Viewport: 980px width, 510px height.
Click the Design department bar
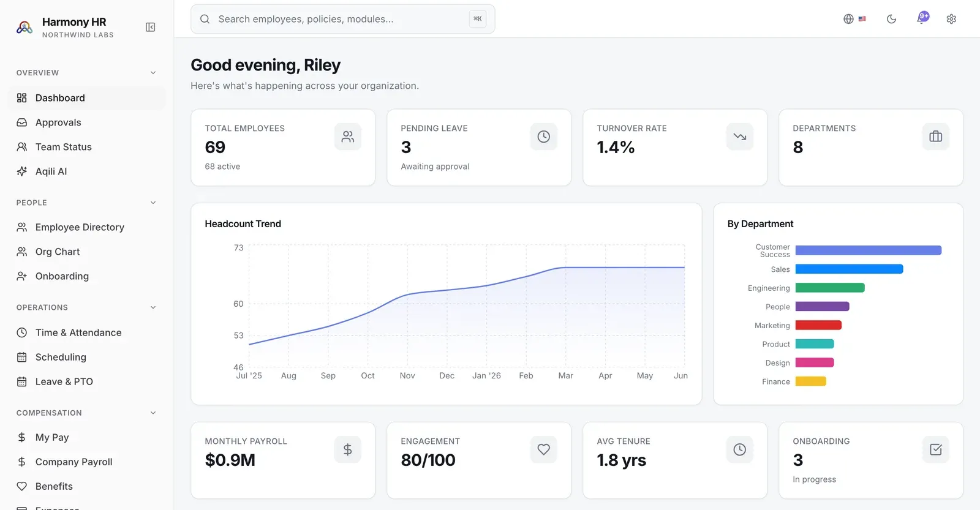pyautogui.click(x=815, y=362)
